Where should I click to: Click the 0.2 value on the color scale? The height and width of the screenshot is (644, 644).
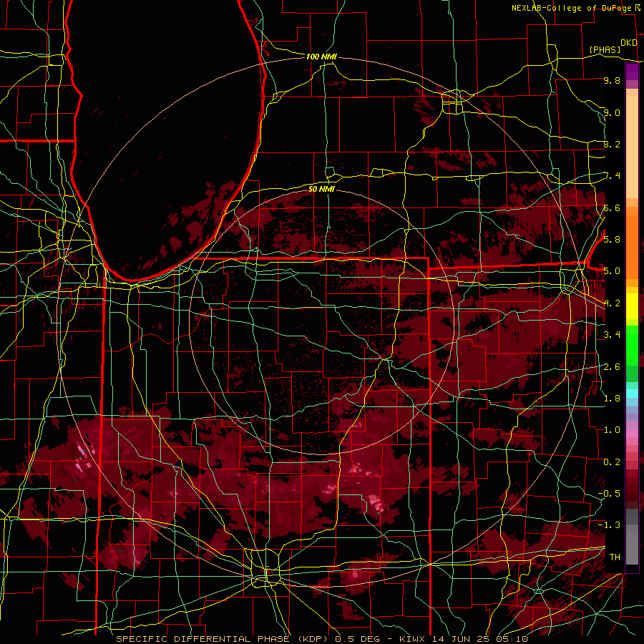[x=612, y=462]
